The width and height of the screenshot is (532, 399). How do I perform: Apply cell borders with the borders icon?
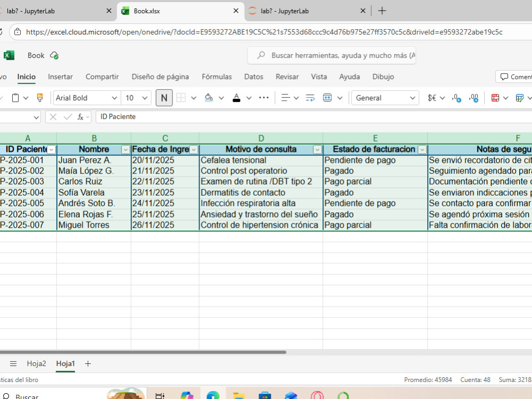tap(181, 98)
